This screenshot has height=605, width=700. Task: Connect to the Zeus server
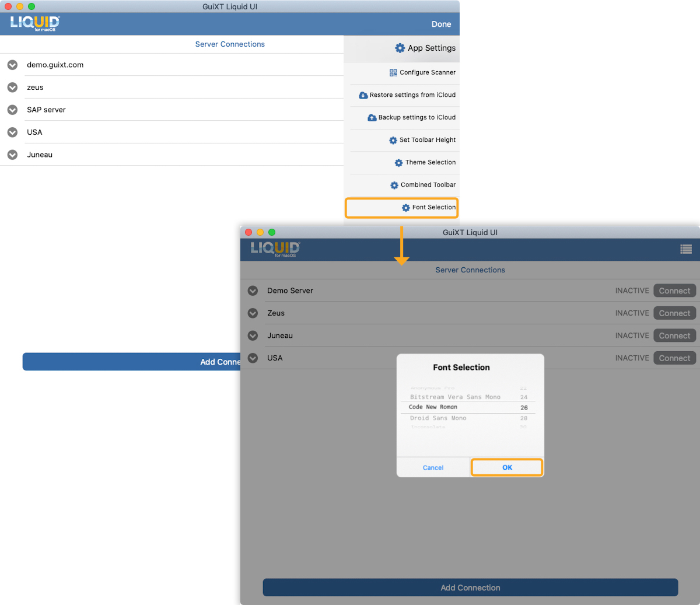(674, 313)
